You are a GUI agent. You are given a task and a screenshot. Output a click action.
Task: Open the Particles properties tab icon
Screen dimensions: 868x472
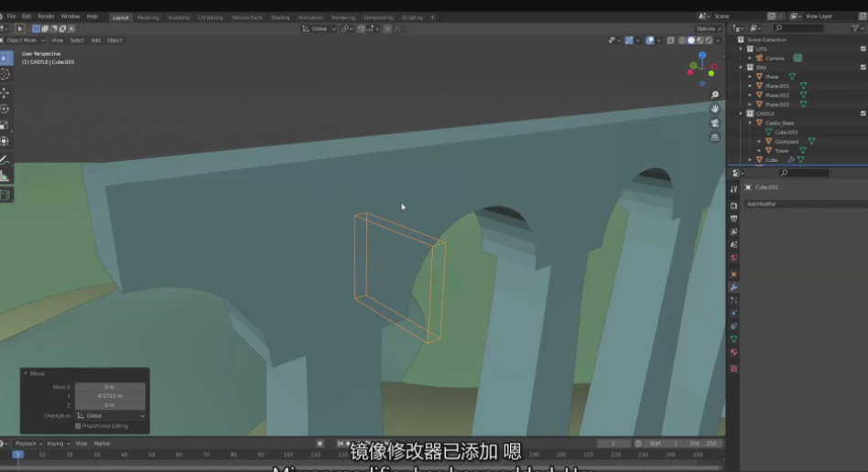click(733, 300)
